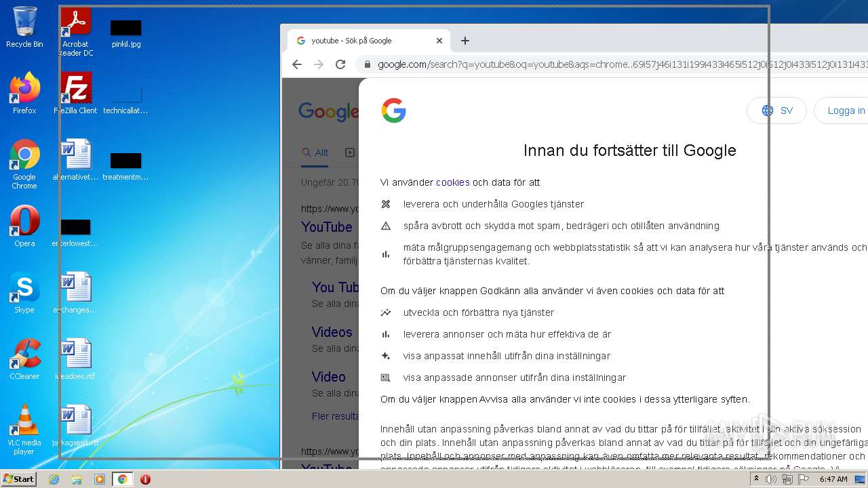This screenshot has height=488, width=868.
Task: Open the cookies link in consent dialog
Action: click(453, 182)
